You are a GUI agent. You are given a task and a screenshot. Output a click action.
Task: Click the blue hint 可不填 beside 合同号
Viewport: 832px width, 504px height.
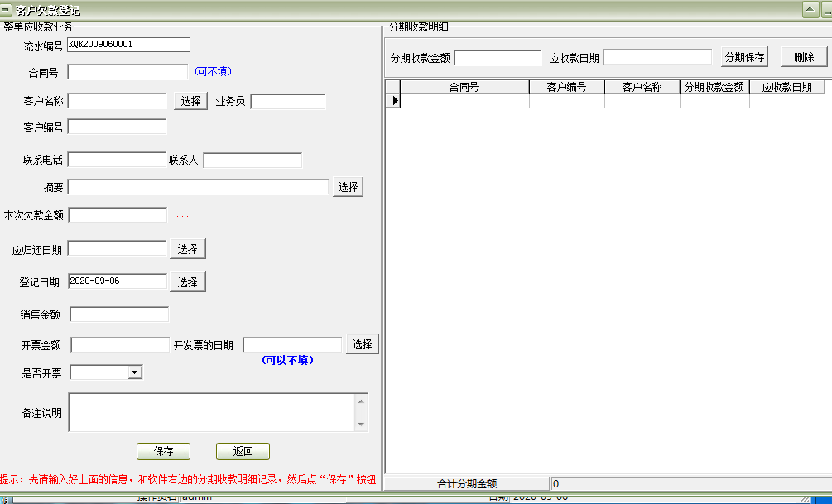[214, 71]
